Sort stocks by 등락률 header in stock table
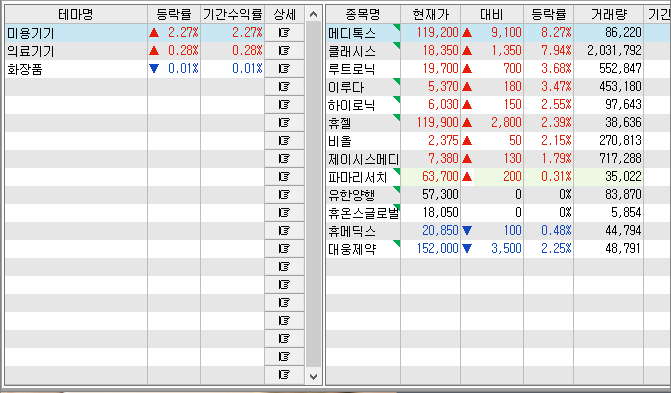Viewport: 671px width, 393px height. point(549,15)
